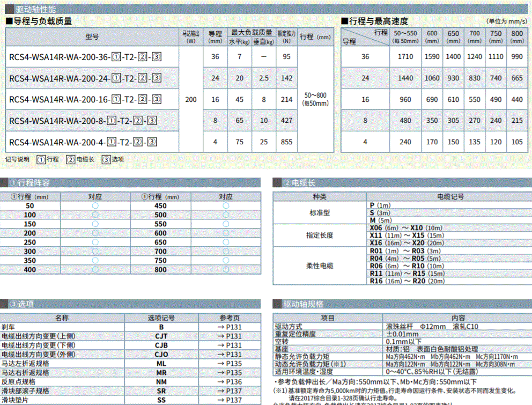
Task: Select model RCS4-WSA14R-WA-200-24 row text
Action: pos(85,78)
